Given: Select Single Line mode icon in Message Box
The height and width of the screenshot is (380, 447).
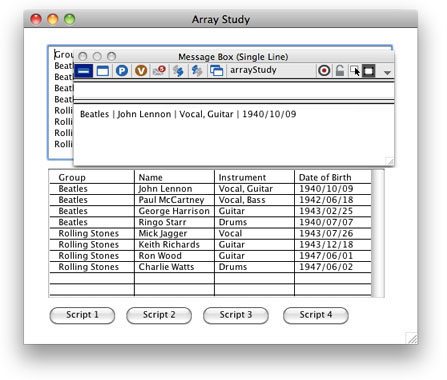Looking at the screenshot, I should (83, 71).
